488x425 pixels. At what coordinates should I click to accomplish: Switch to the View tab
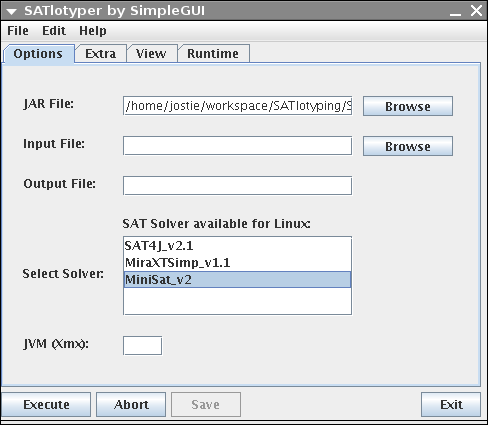click(151, 54)
